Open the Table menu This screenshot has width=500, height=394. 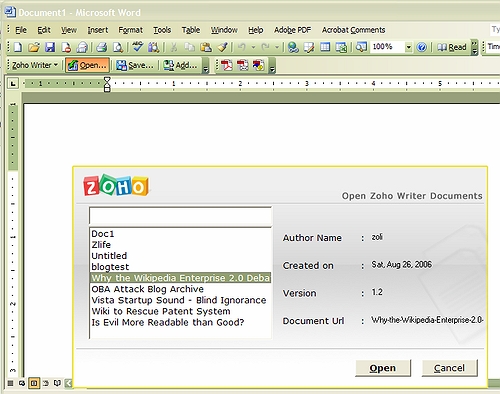pyautogui.click(x=191, y=30)
